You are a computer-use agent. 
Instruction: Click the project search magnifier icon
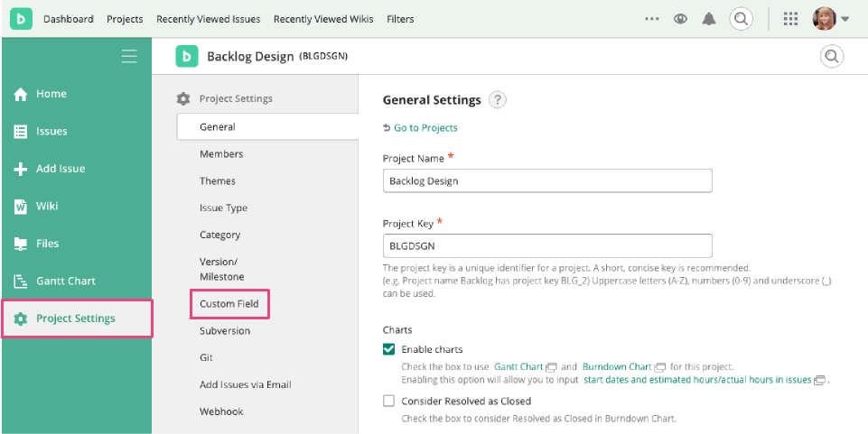(832, 56)
